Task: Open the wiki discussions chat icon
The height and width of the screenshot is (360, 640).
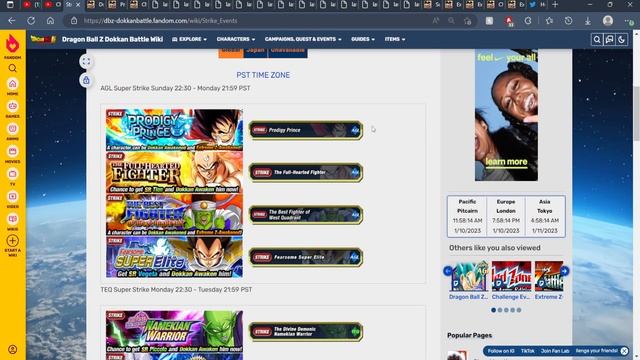Action: point(609,40)
